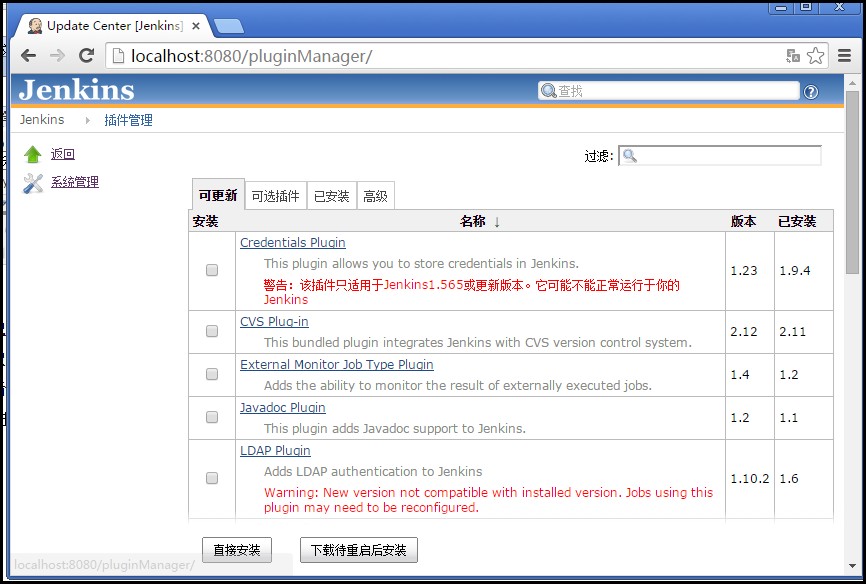Image resolution: width=866 pixels, height=584 pixels.
Task: Click the red 警告 Jenkins1.565 warning text
Action: click(x=471, y=292)
